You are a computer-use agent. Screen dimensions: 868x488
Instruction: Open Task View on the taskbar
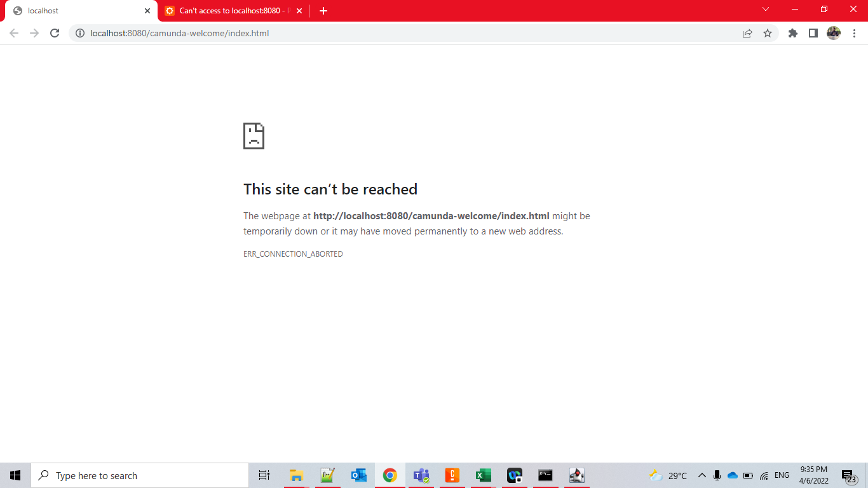pos(264,475)
